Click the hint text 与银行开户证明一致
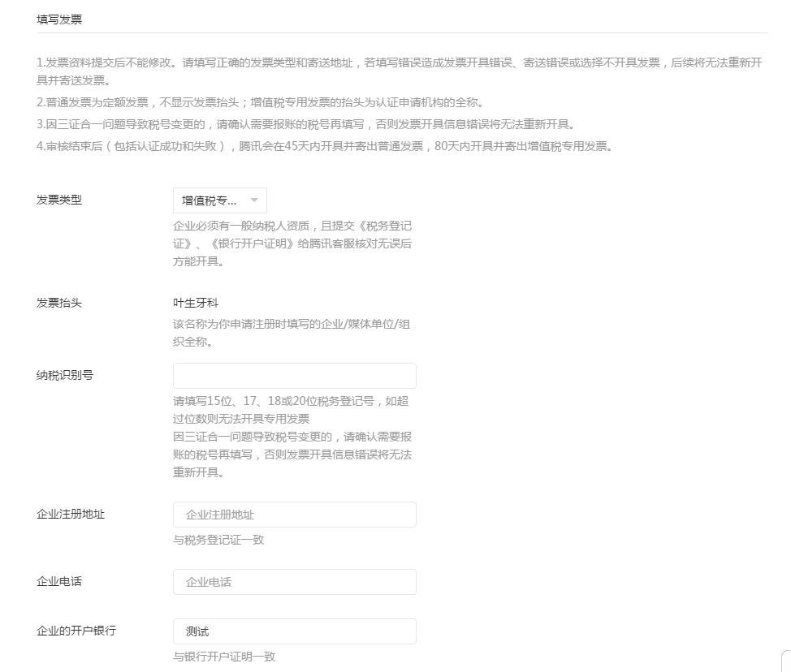Screen dimensions: 791x672 [223, 657]
